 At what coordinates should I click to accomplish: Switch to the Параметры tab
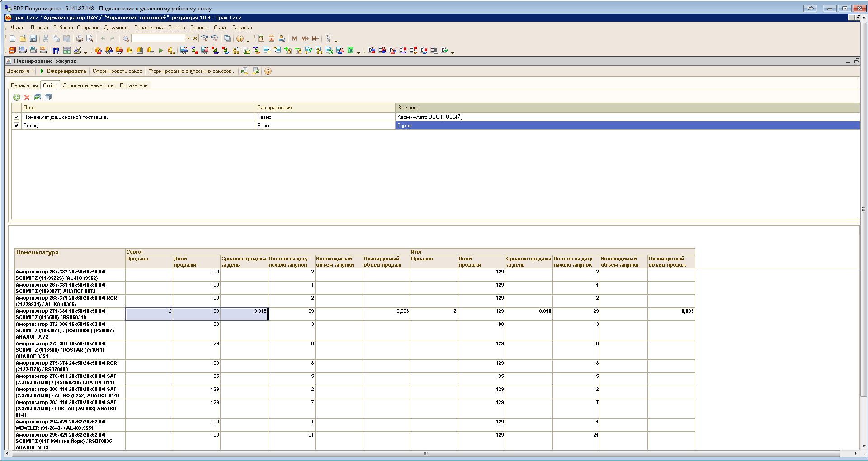click(24, 85)
